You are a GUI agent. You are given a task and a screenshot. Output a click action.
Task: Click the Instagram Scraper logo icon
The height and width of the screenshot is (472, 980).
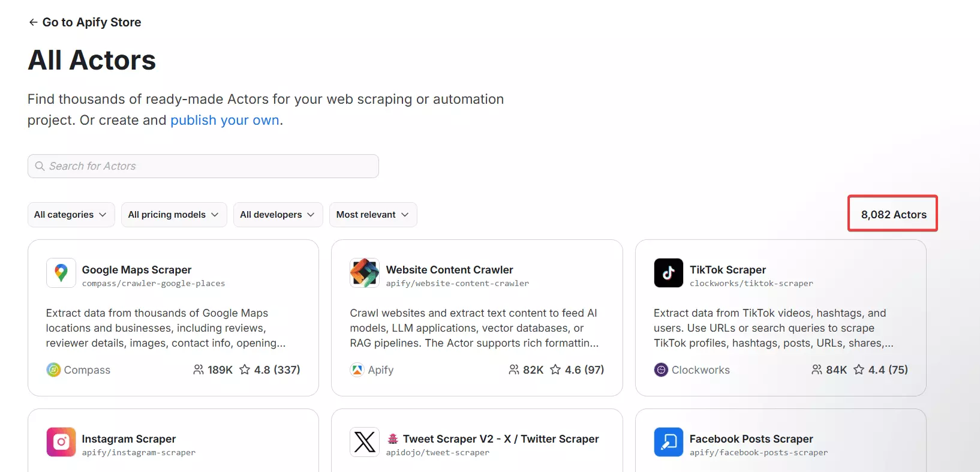click(x=61, y=442)
